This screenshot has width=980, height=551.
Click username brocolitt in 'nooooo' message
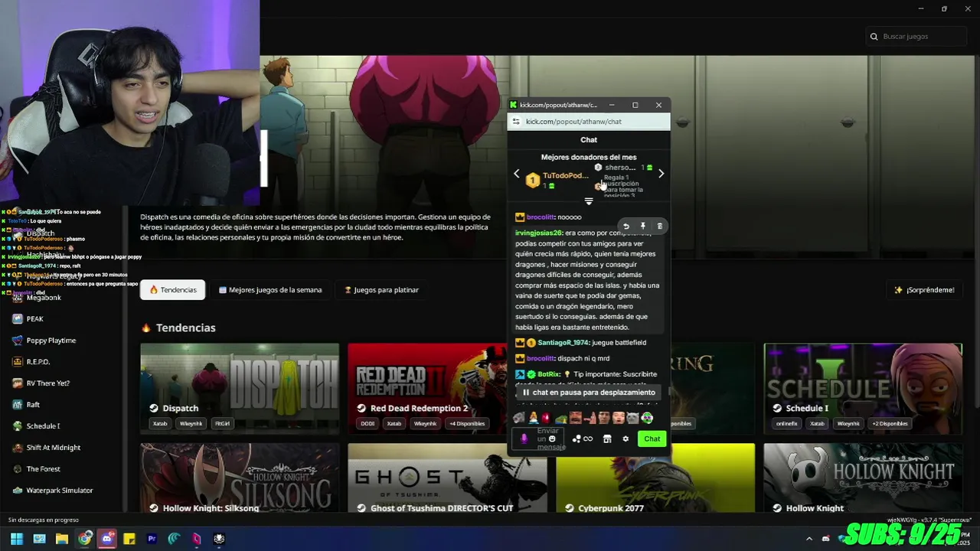coord(541,217)
